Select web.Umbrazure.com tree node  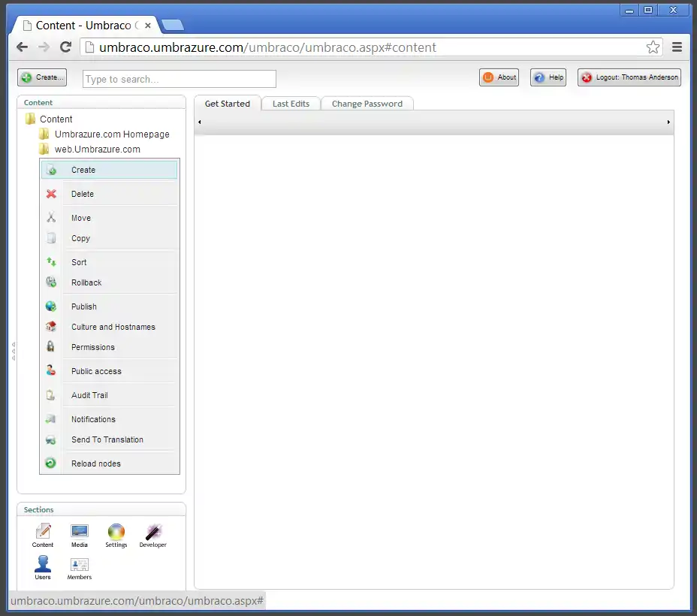pos(98,149)
